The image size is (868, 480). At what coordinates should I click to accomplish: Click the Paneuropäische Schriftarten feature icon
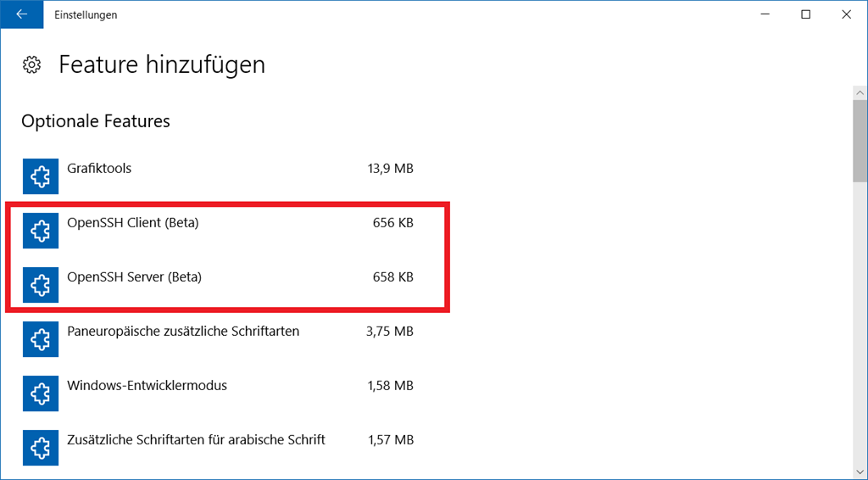pos(40,339)
